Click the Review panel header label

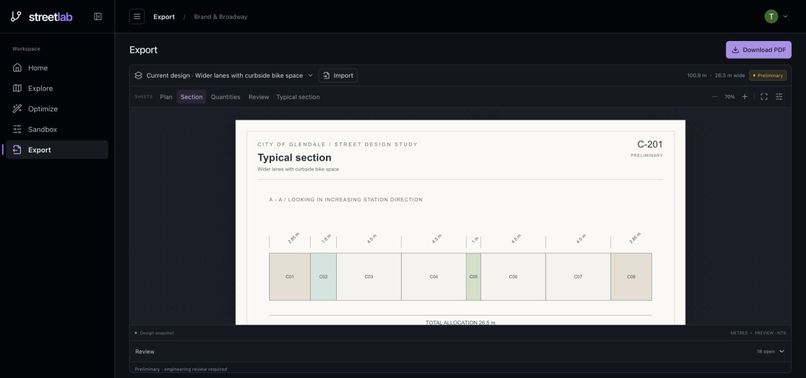pyautogui.click(x=144, y=352)
